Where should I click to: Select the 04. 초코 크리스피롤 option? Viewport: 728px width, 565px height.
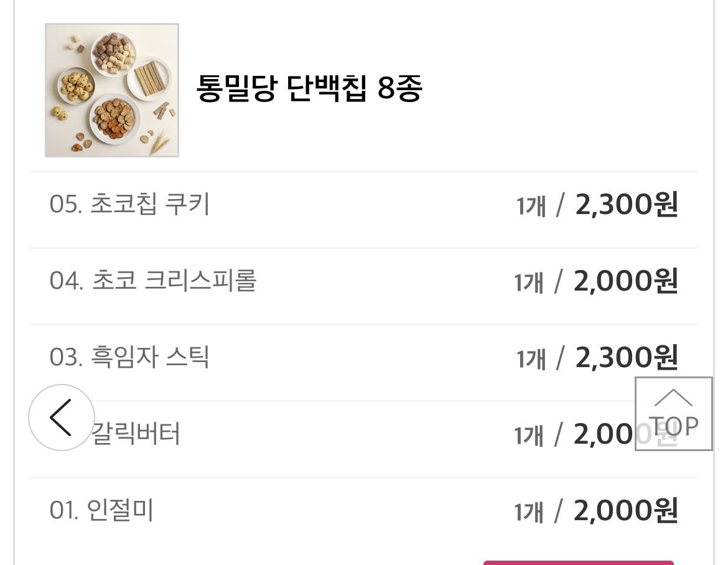click(153, 281)
